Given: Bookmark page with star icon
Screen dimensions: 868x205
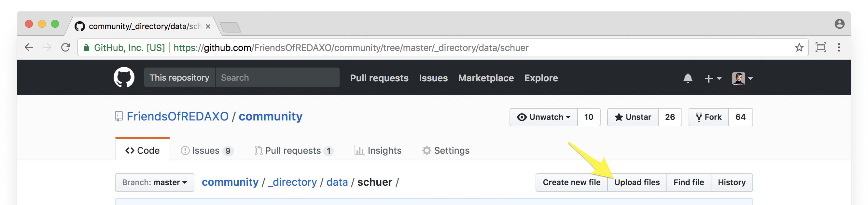Looking at the screenshot, I should 799,48.
